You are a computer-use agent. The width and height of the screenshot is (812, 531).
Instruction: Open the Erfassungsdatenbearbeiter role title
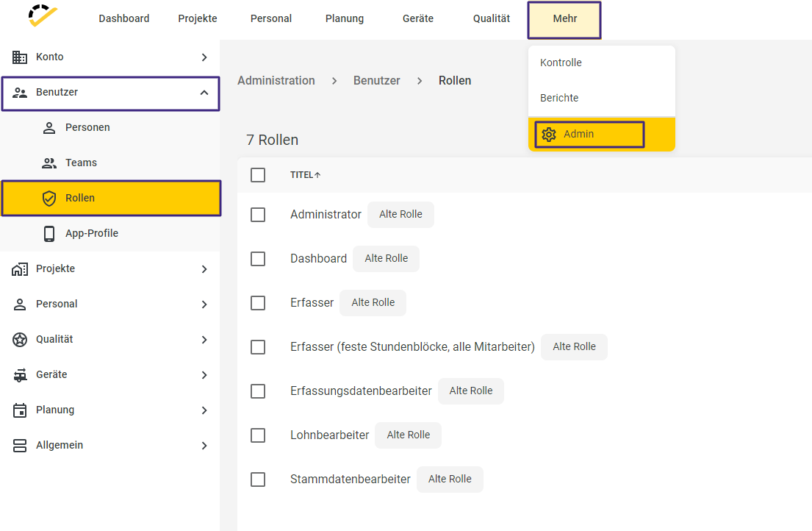tap(361, 391)
